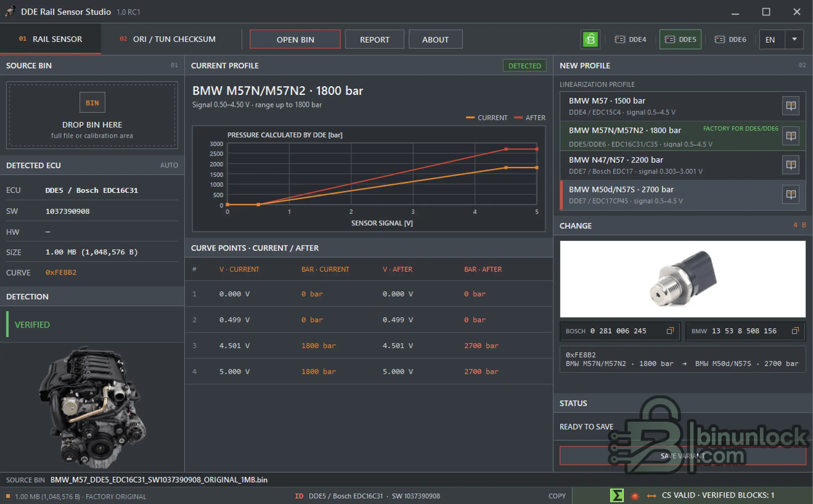Click the BIN file icon in the drop area
This screenshot has height=504, width=813.
[92, 103]
